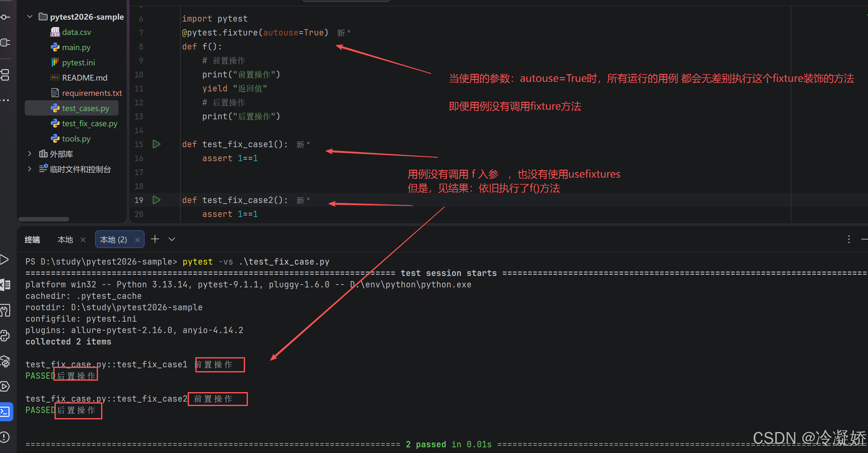868x453 pixels.
Task: Click the project panel horizontal scrollbar
Action: (x=43, y=219)
